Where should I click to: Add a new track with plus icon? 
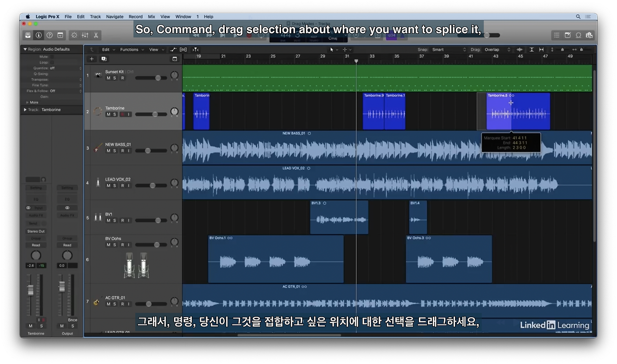click(92, 59)
